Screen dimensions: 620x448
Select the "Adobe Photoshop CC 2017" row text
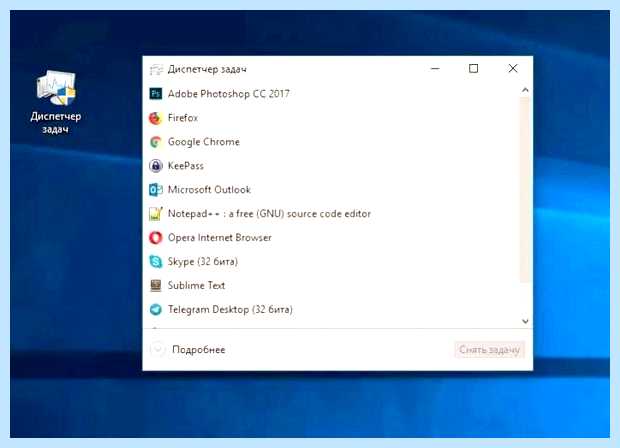click(229, 94)
